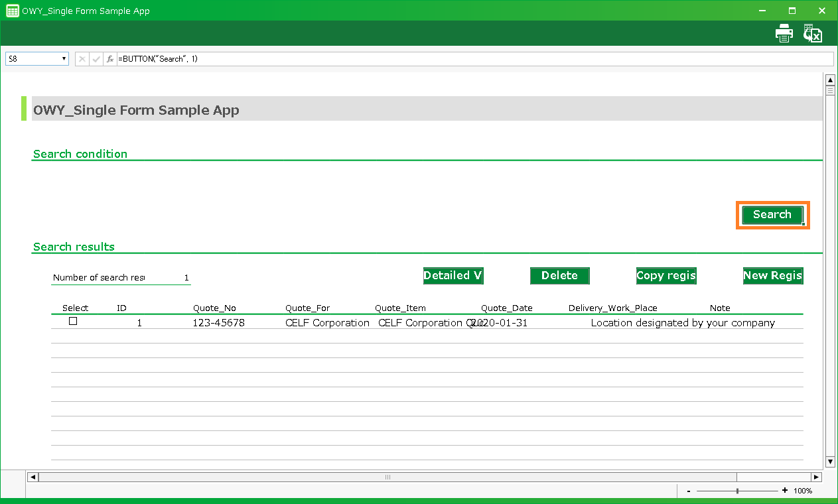Click inside the formula bar input field
This screenshot has width=838, height=504.
coord(464,59)
